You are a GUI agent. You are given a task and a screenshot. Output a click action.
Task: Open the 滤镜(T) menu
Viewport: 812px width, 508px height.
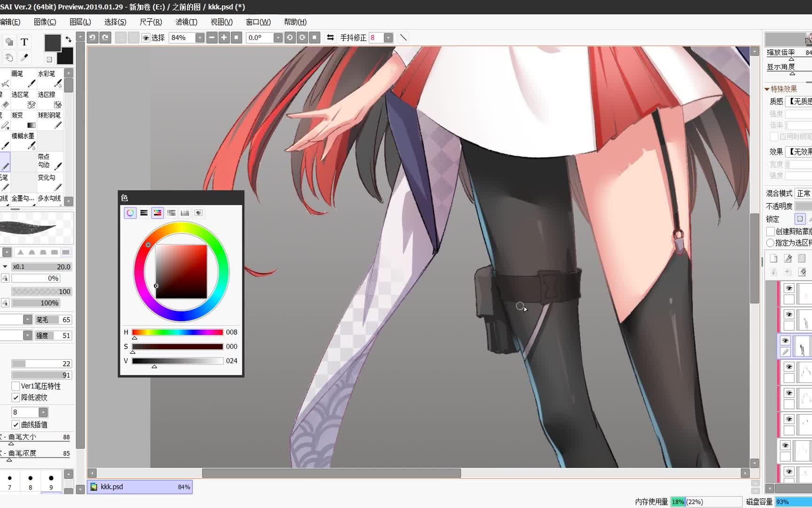coord(187,22)
